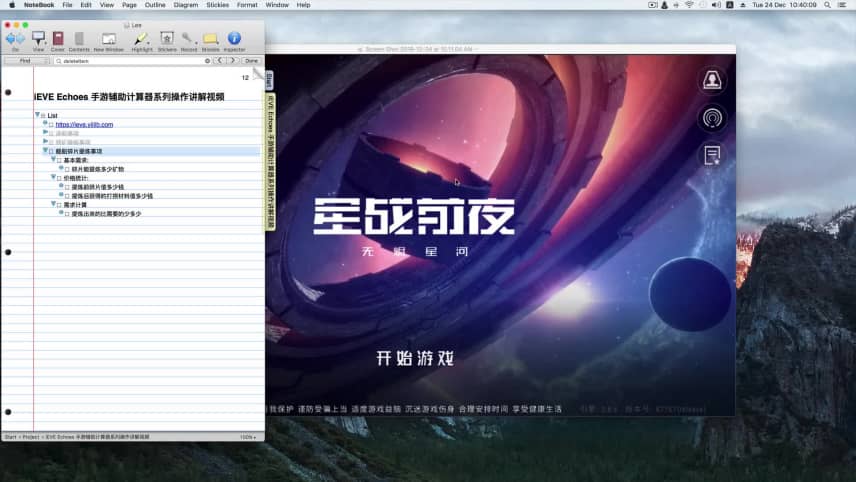Collapse the 需求计算 disclosure triangle

pyautogui.click(x=54, y=204)
